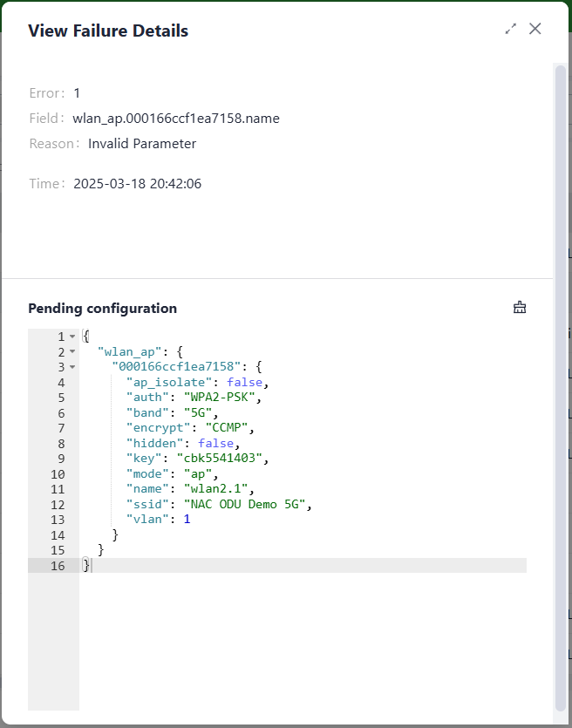572x728 pixels.
Task: Click the timestamp 2025-03-18 20:42:06
Action: click(138, 184)
